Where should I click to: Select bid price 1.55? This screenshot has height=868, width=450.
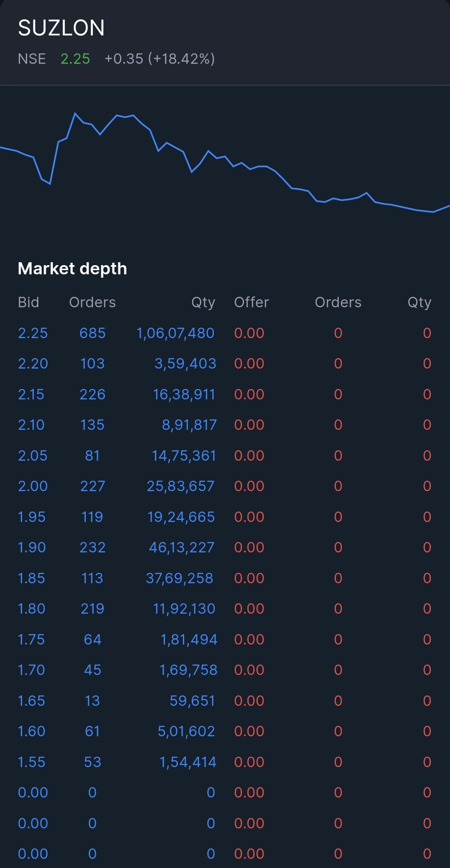coord(32,762)
